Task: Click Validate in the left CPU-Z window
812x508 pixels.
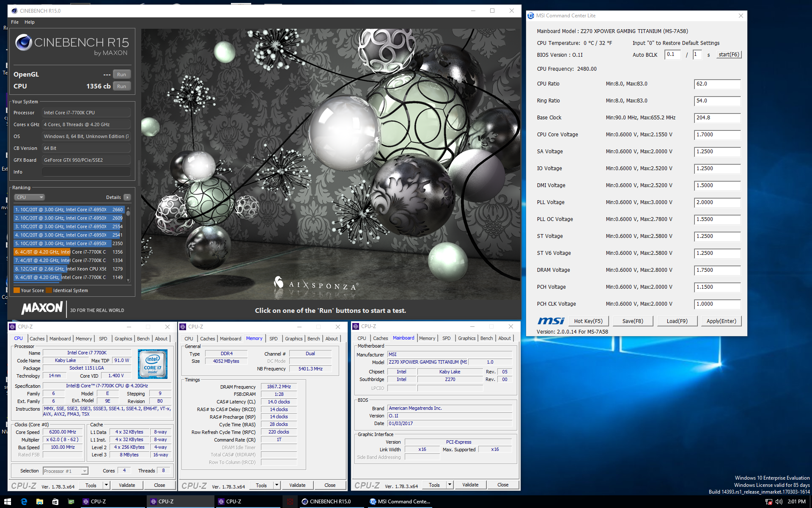Action: [x=127, y=485]
